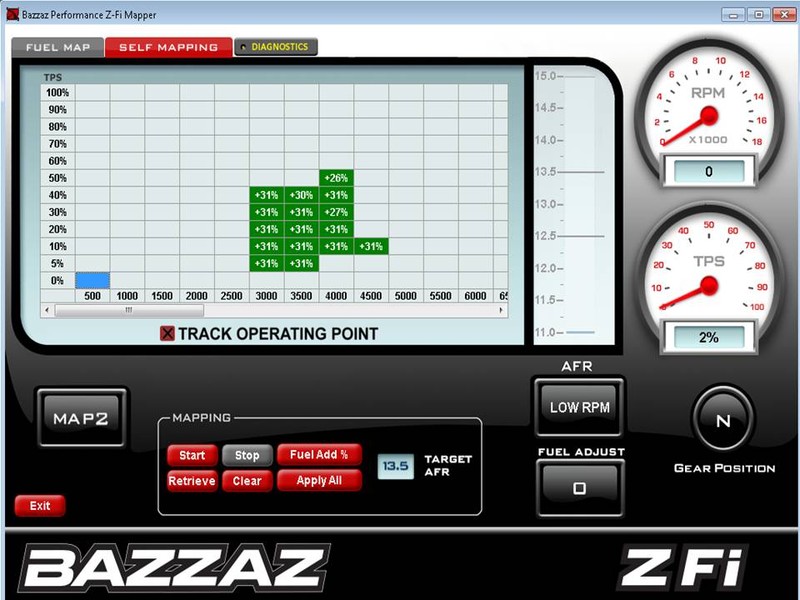Click the left arrow of the horizontal scrollbar
The image size is (800, 600).
(47, 310)
